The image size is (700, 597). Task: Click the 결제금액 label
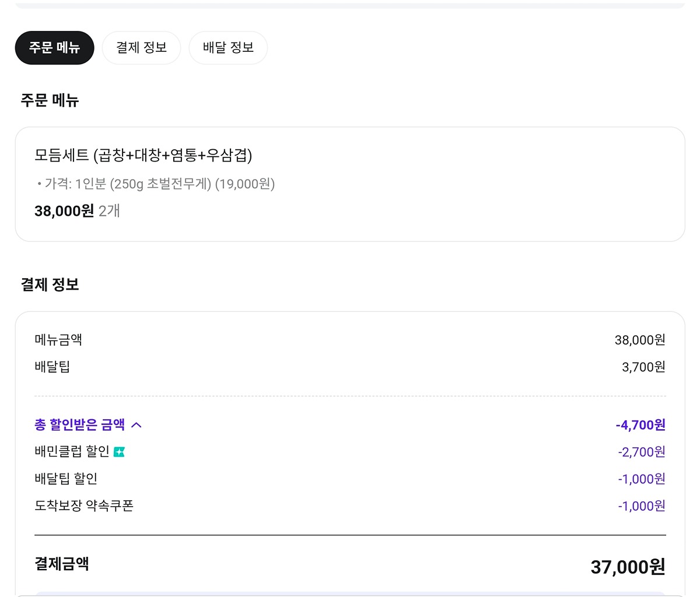[x=62, y=564]
